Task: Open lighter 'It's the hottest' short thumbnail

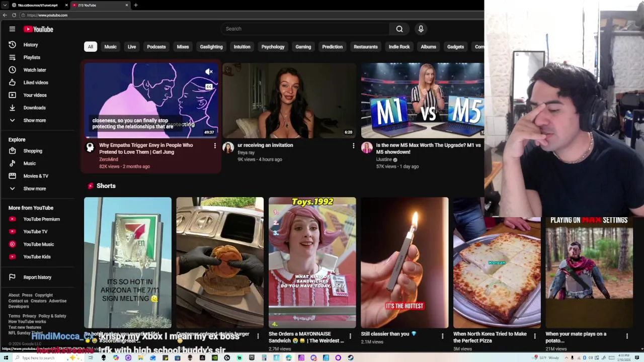Action: coord(405,262)
